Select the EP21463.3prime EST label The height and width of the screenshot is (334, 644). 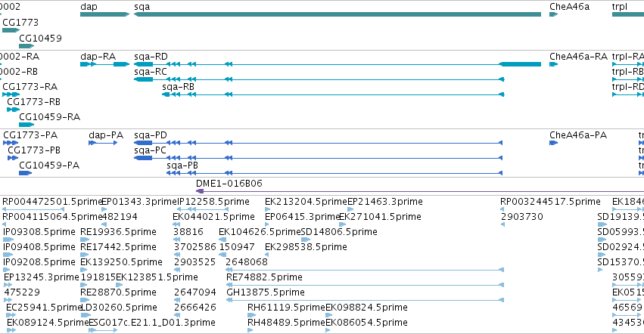tap(385, 202)
